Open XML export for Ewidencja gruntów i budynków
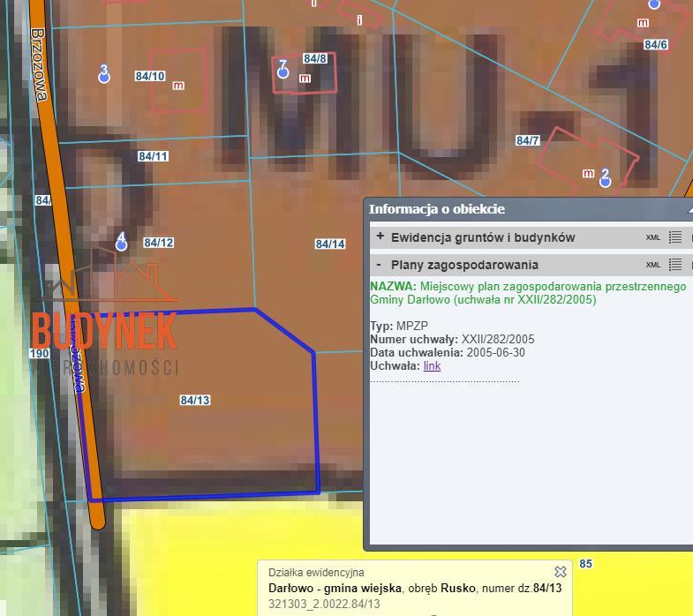The height and width of the screenshot is (616, 693). tap(652, 237)
